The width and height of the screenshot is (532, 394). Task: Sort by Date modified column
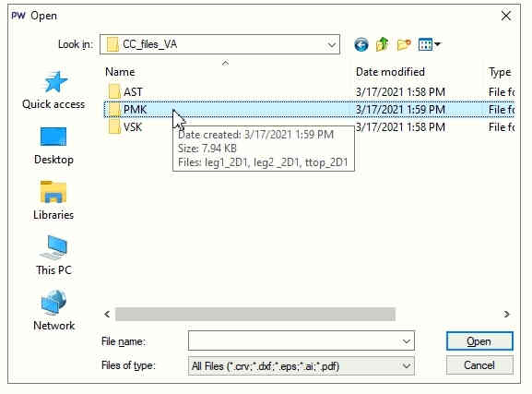click(x=390, y=72)
